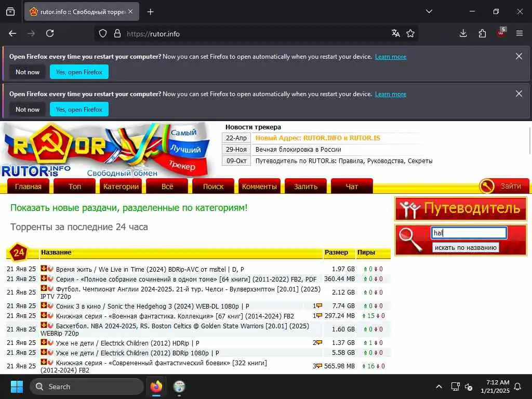Image resolution: width=532 pixels, height=399 pixels.
Task: Open Learn more link in second notification
Action: click(391, 94)
